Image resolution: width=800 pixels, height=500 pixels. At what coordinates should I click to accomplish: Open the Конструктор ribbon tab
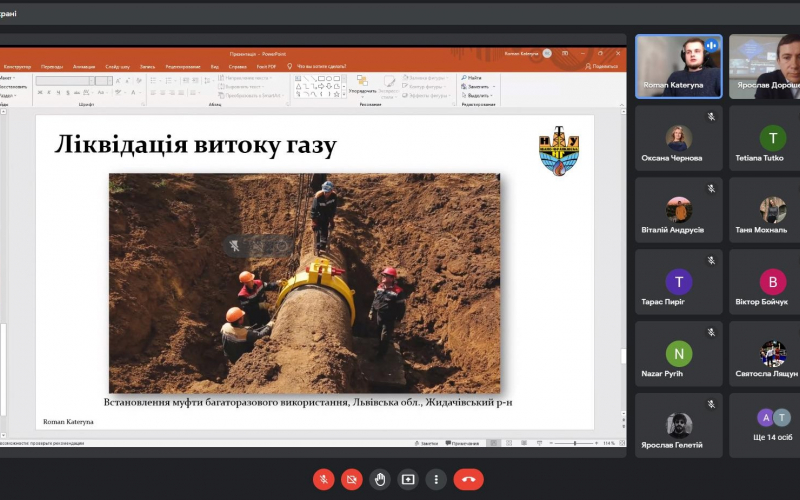(17, 67)
